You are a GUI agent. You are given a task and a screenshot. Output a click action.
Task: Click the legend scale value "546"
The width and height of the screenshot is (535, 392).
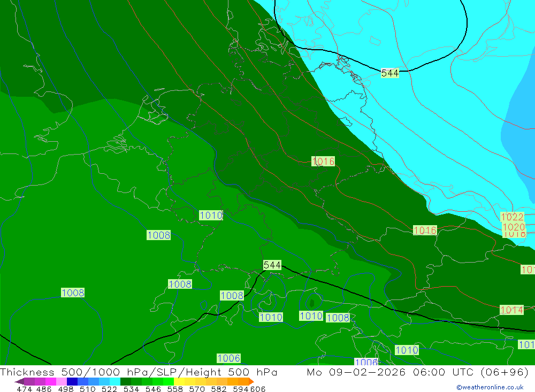[153, 389]
